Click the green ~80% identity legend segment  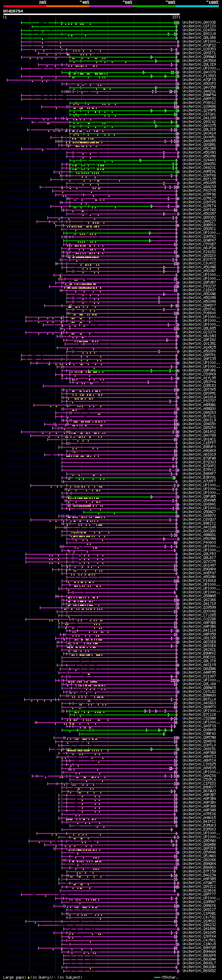tap(154, 6)
